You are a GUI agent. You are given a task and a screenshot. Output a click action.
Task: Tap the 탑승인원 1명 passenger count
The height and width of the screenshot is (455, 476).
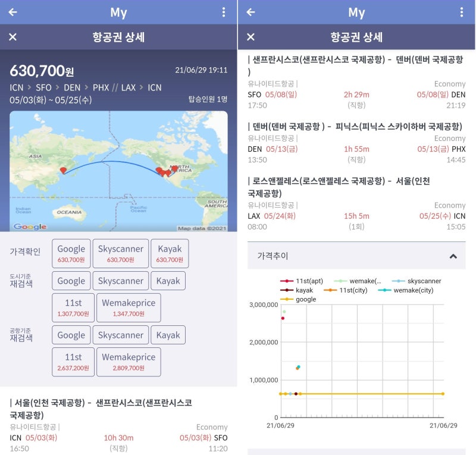[208, 99]
